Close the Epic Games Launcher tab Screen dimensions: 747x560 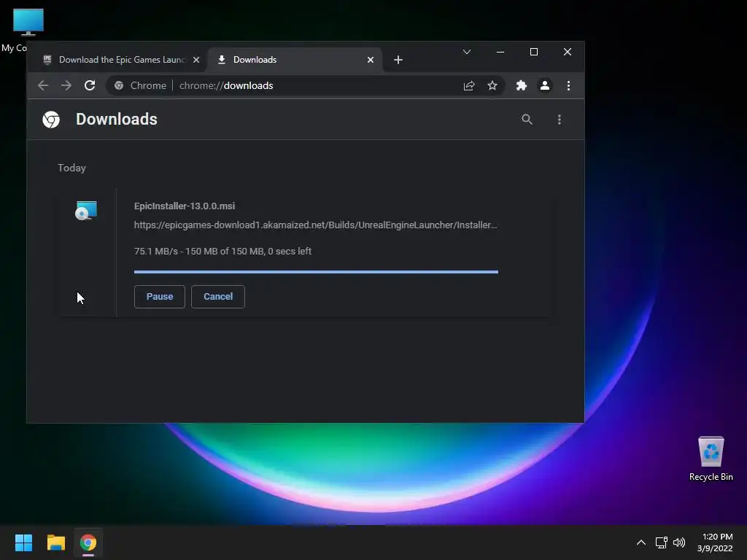[x=196, y=60]
